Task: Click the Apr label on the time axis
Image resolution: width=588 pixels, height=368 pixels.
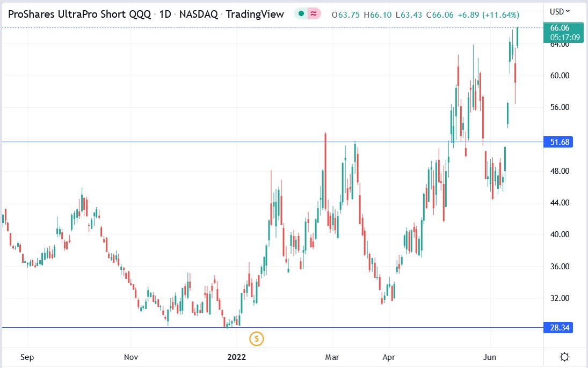Action: pyautogui.click(x=389, y=357)
